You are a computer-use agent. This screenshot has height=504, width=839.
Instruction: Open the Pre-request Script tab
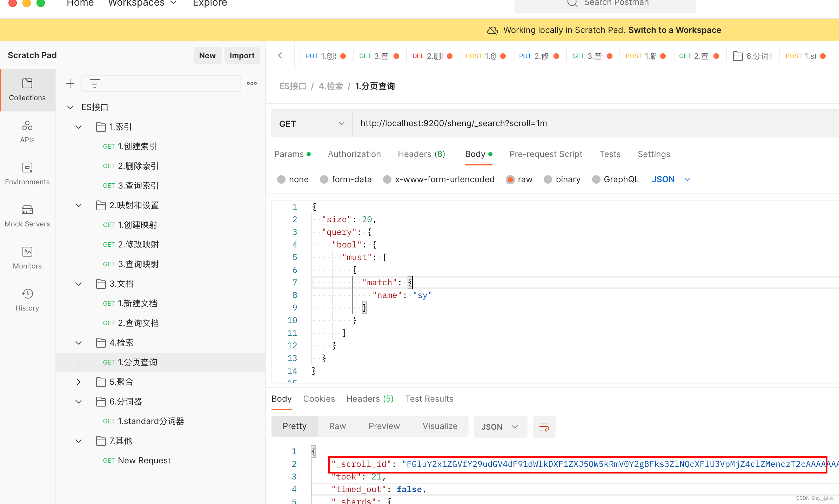pos(546,154)
